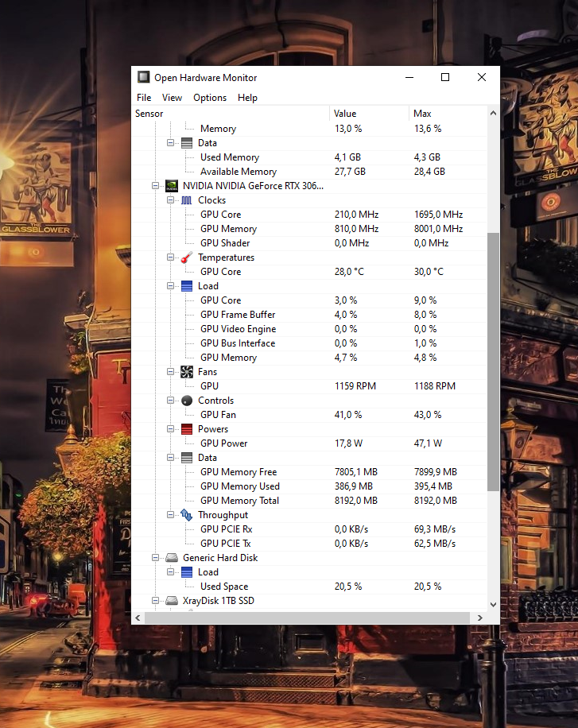Collapse the Clocks group
The image size is (578, 728).
pos(170,200)
